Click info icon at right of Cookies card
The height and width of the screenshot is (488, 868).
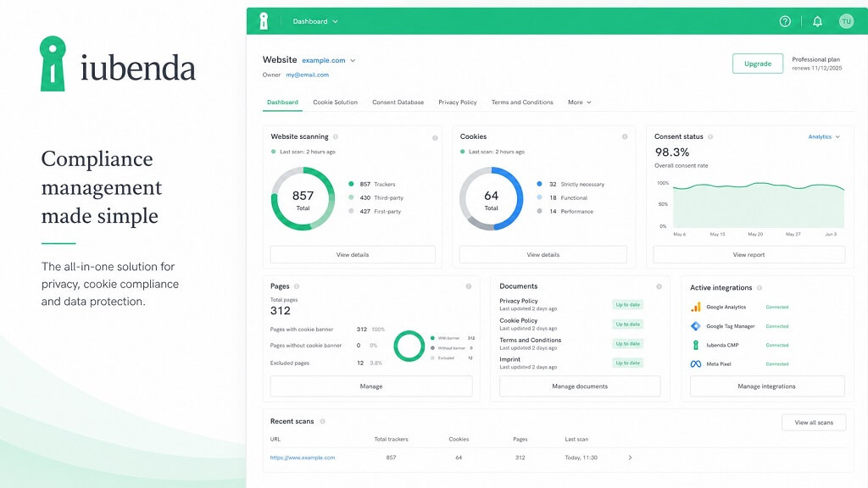(625, 136)
